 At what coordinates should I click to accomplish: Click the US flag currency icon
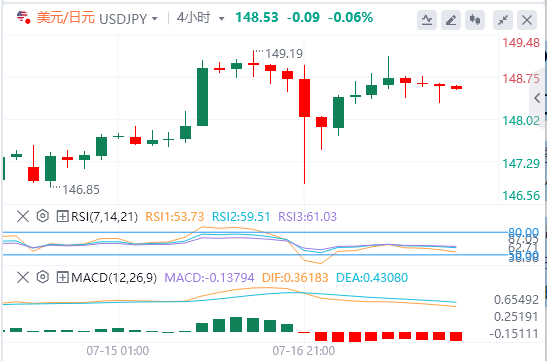pos(23,17)
